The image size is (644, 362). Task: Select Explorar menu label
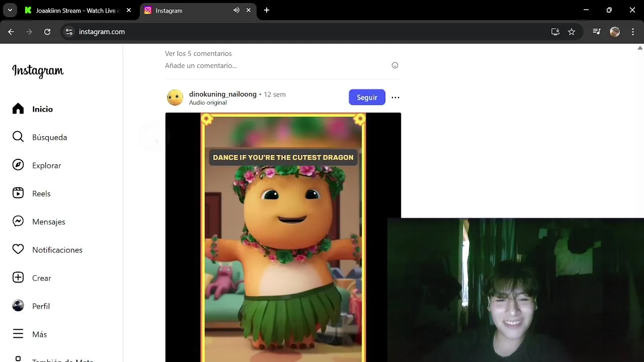pos(47,165)
